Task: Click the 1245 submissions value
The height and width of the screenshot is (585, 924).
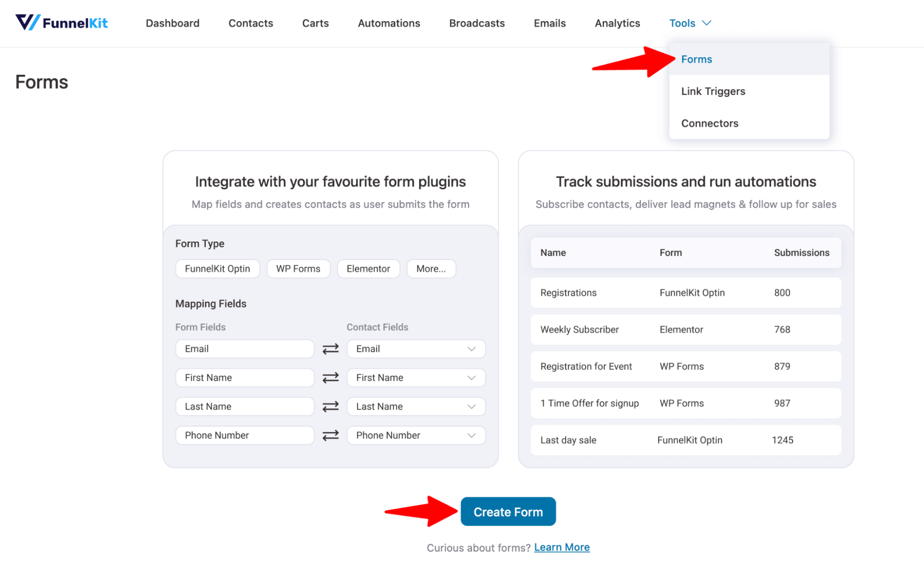Action: (783, 440)
